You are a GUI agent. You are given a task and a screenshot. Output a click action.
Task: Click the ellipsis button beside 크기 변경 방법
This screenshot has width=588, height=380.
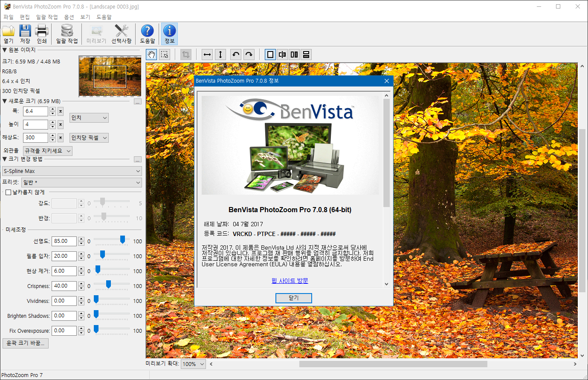(137, 159)
